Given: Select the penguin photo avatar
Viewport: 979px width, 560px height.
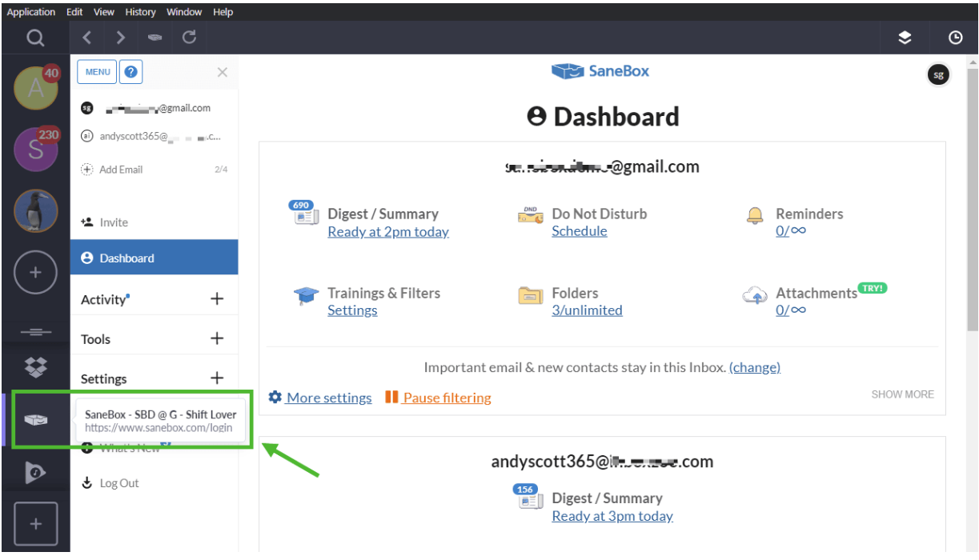Looking at the screenshot, I should point(35,211).
